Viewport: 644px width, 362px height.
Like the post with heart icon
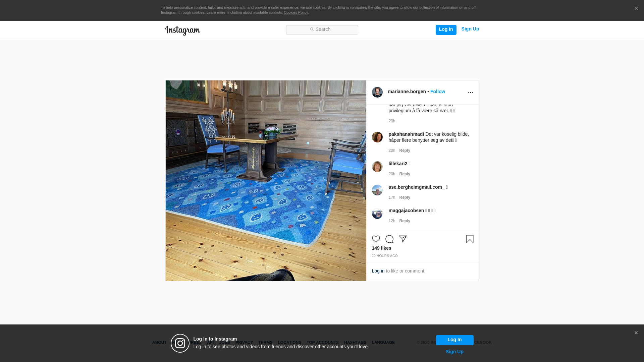[376, 239]
